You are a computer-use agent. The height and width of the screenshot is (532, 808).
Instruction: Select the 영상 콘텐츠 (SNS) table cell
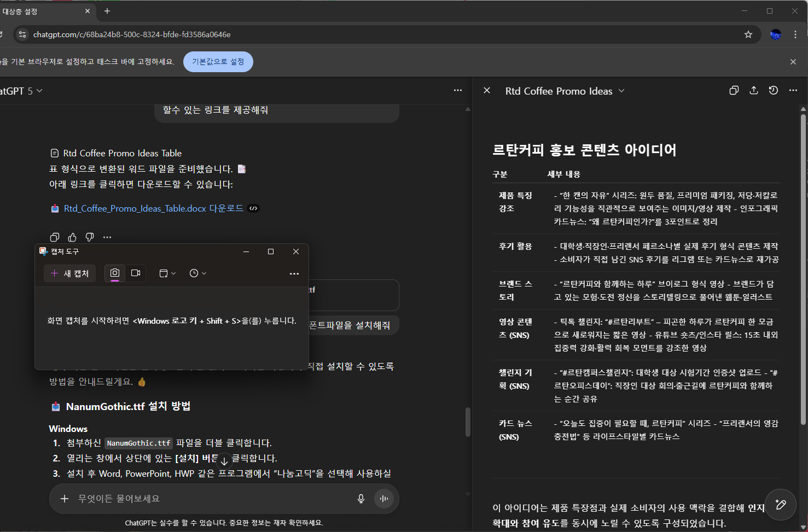(x=515, y=328)
